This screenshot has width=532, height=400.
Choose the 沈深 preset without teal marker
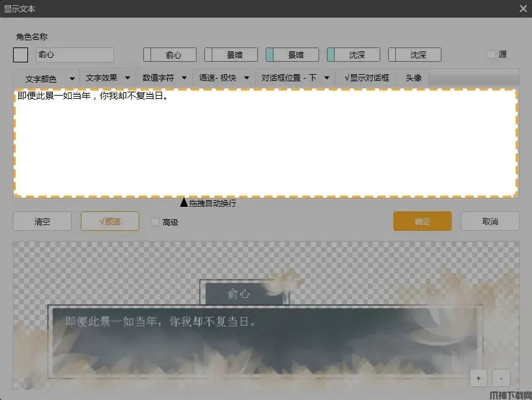(x=415, y=55)
